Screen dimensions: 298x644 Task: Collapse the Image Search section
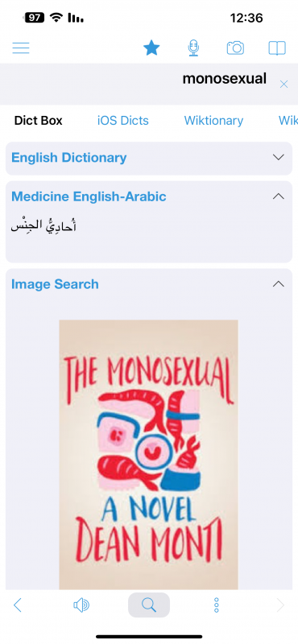[279, 284]
